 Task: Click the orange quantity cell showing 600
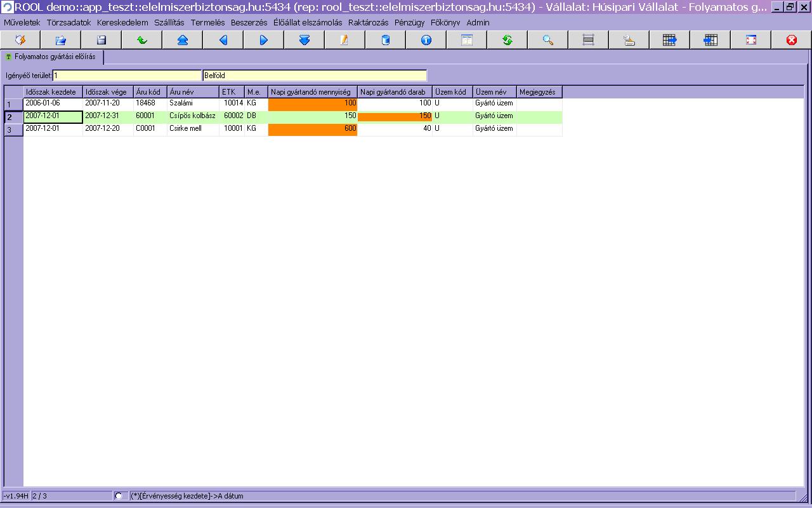click(313, 130)
